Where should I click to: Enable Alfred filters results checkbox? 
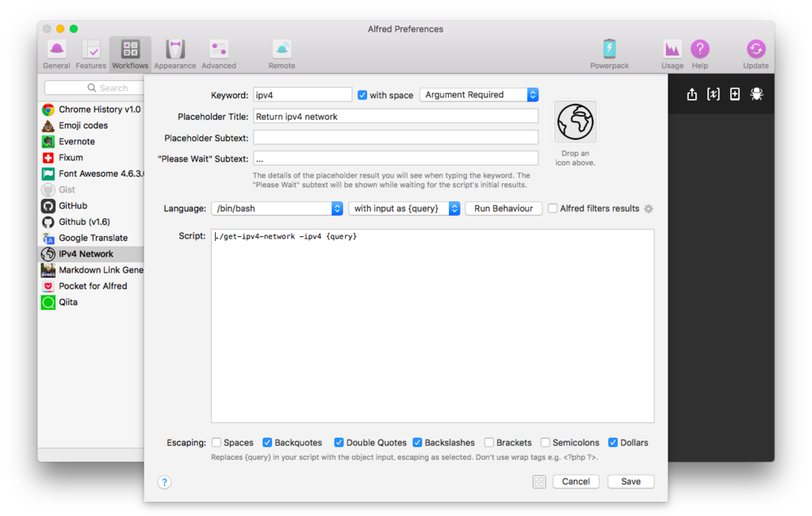[553, 208]
